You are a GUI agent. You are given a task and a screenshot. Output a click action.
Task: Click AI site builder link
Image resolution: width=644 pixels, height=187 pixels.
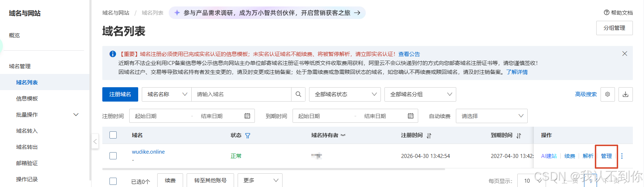[549, 156]
